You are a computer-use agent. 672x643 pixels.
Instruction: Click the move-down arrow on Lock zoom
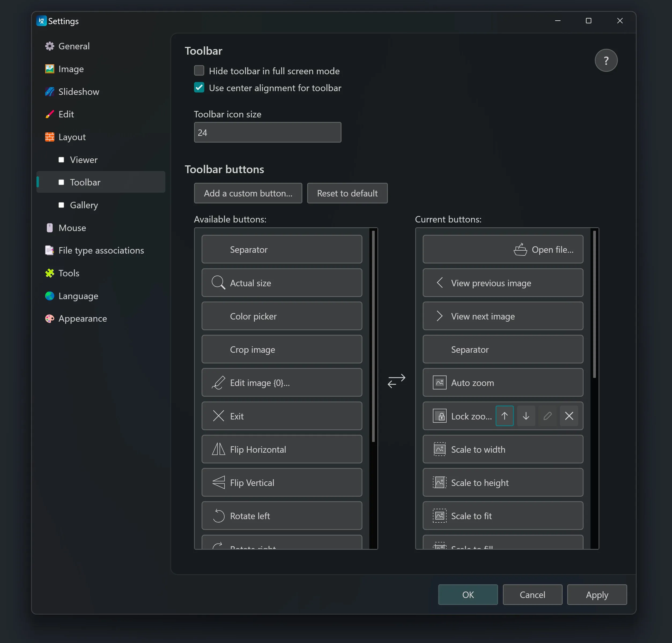click(526, 416)
